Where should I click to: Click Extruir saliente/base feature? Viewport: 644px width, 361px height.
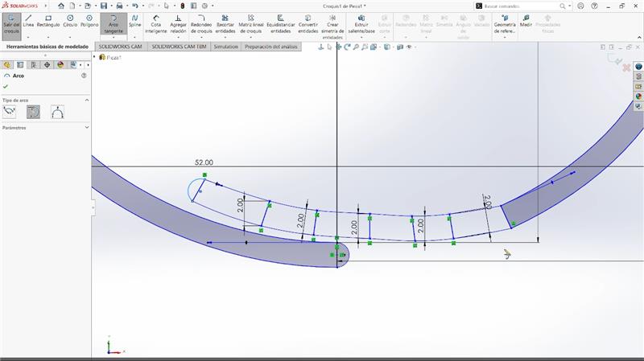click(361, 24)
